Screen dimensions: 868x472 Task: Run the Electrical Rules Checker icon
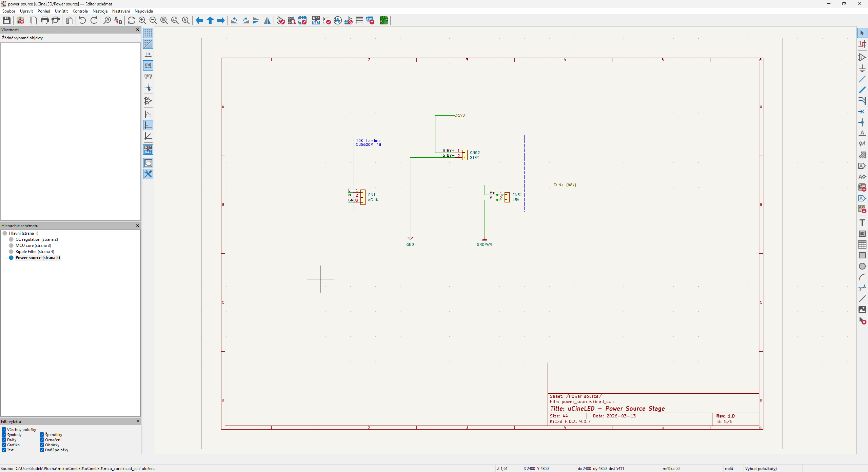pyautogui.click(x=327, y=20)
